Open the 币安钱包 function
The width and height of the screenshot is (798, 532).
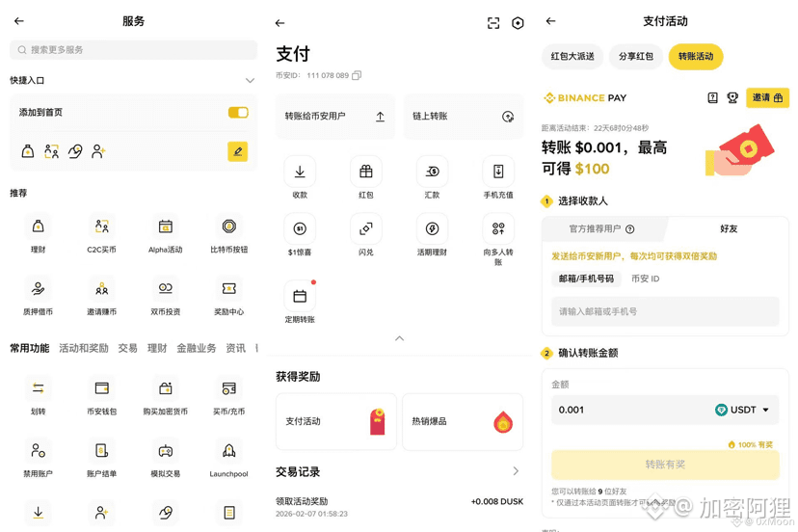pyautogui.click(x=102, y=395)
